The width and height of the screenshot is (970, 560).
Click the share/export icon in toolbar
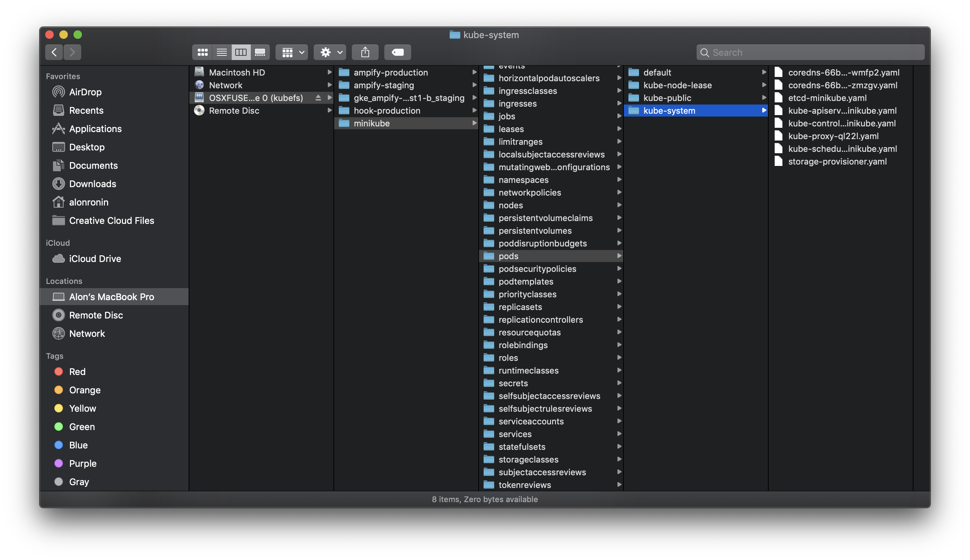364,51
